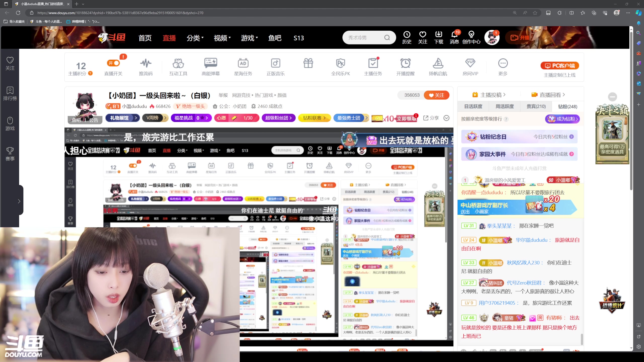Viewport: 644px width, 362px height.
Task: Click the PC客户端 button
Action: (560, 66)
